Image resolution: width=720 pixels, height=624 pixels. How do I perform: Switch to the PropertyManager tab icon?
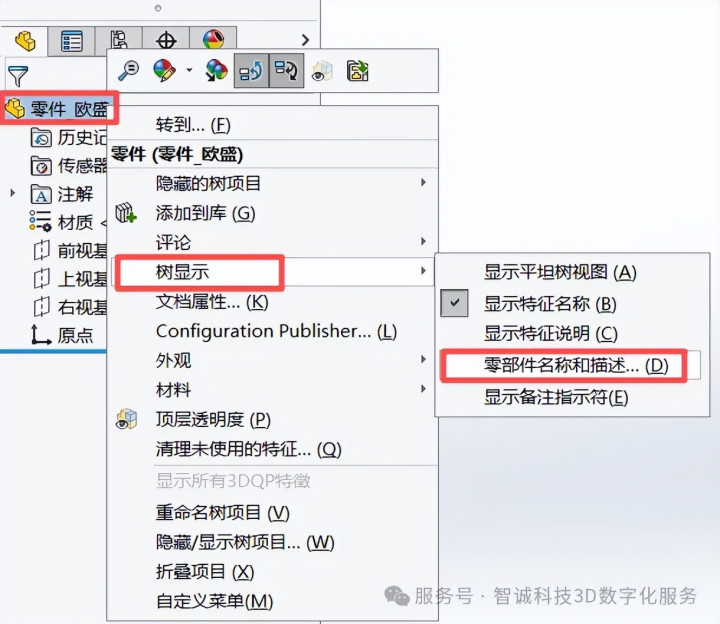tap(72, 41)
